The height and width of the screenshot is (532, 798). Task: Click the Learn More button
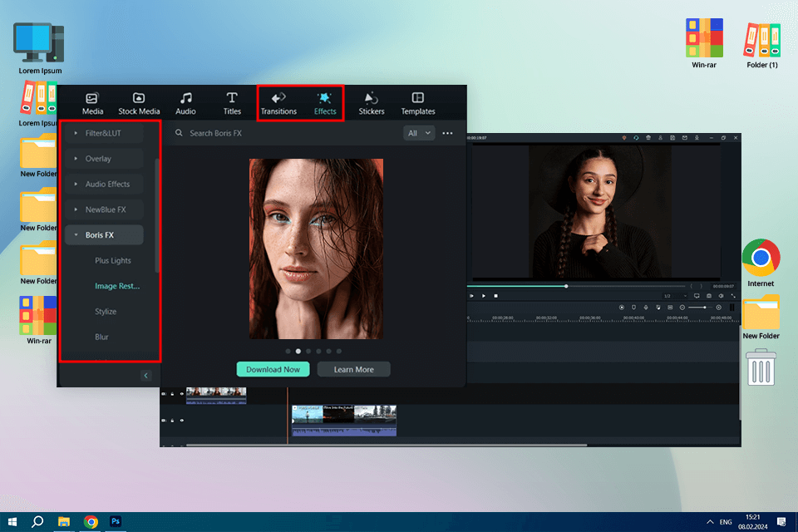(354, 369)
